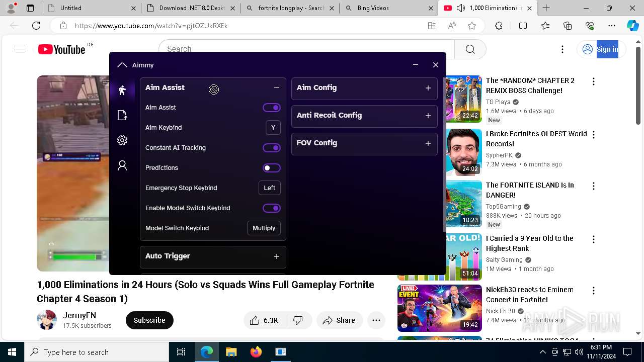This screenshot has height=362, width=644.
Task: Like the video with 6.3K likes
Action: coord(265,320)
